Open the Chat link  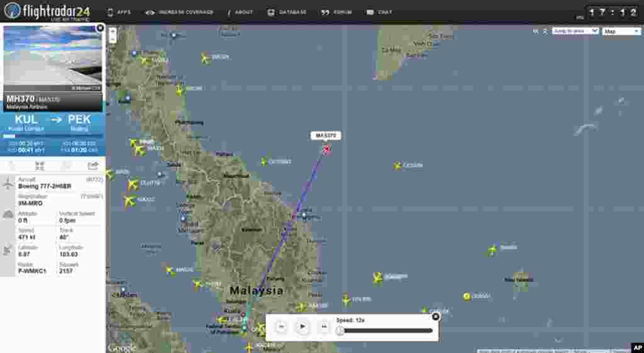click(x=379, y=12)
